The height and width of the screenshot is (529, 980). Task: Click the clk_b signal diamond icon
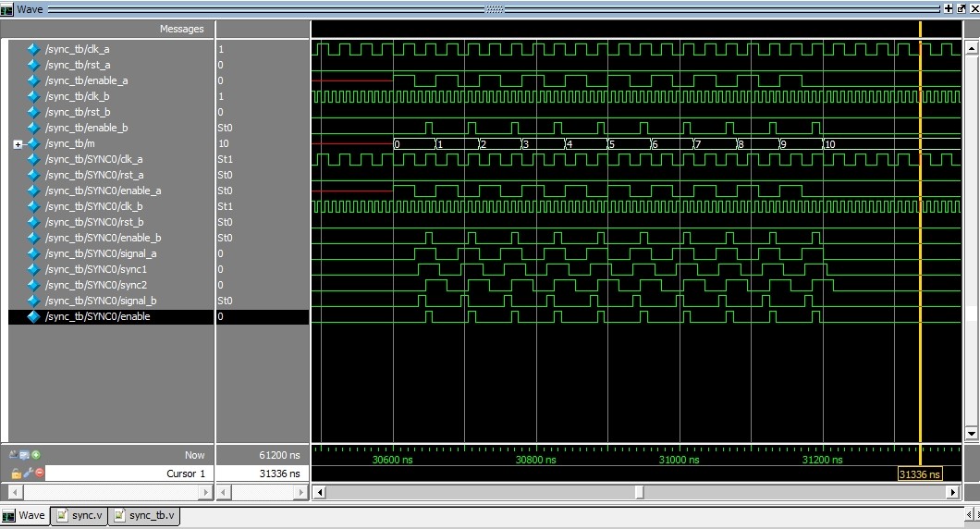34,96
